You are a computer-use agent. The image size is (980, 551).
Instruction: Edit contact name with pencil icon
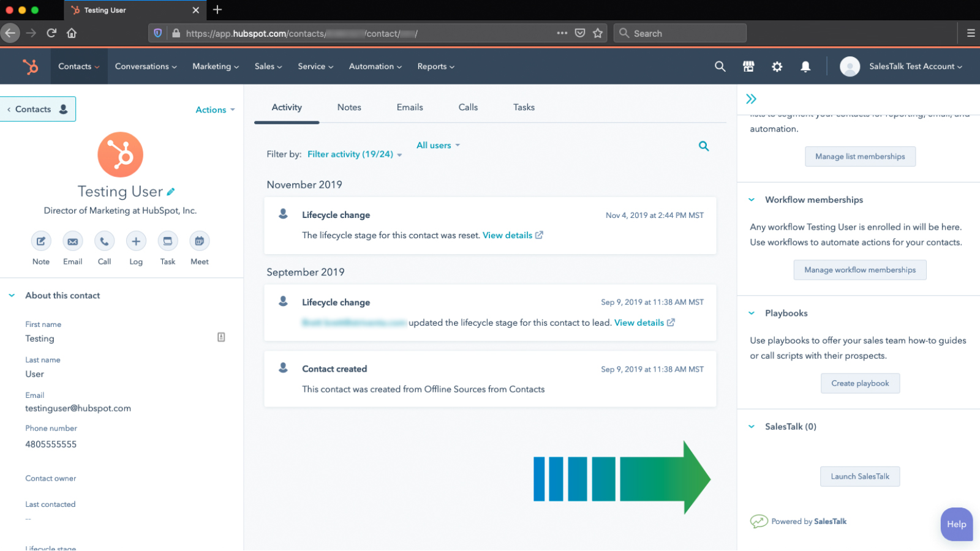click(x=171, y=192)
